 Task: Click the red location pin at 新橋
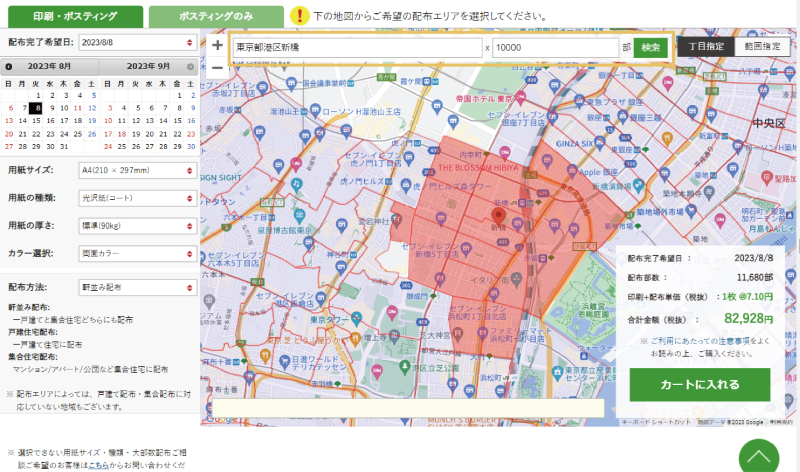click(x=498, y=216)
